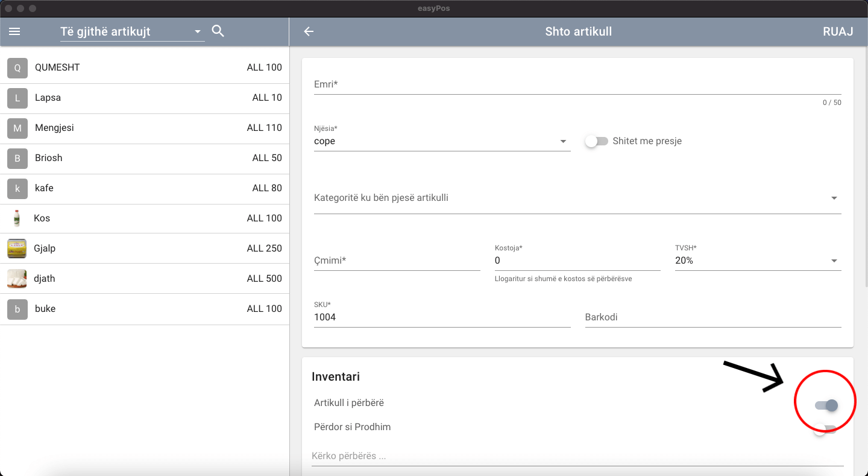Click the kafe item letter avatar
The image size is (868, 476).
(17, 188)
